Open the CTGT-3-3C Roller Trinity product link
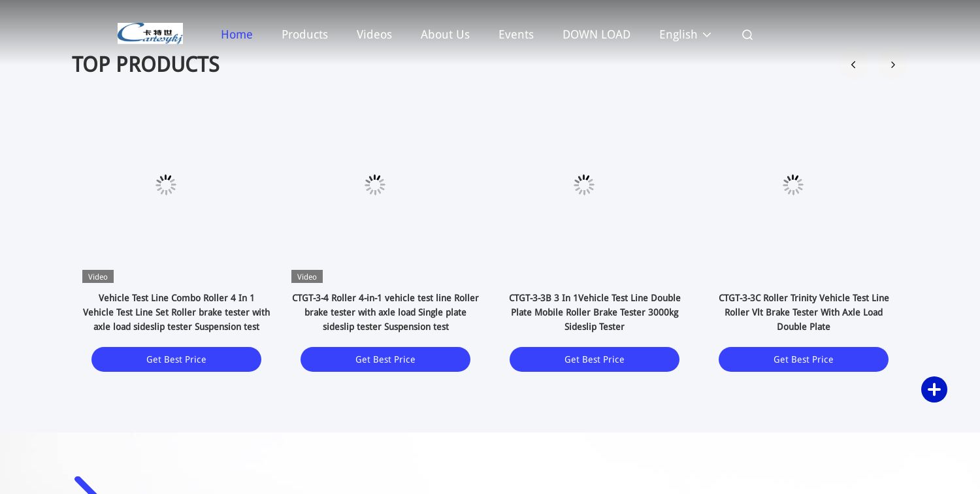980x494 pixels. coord(804,312)
